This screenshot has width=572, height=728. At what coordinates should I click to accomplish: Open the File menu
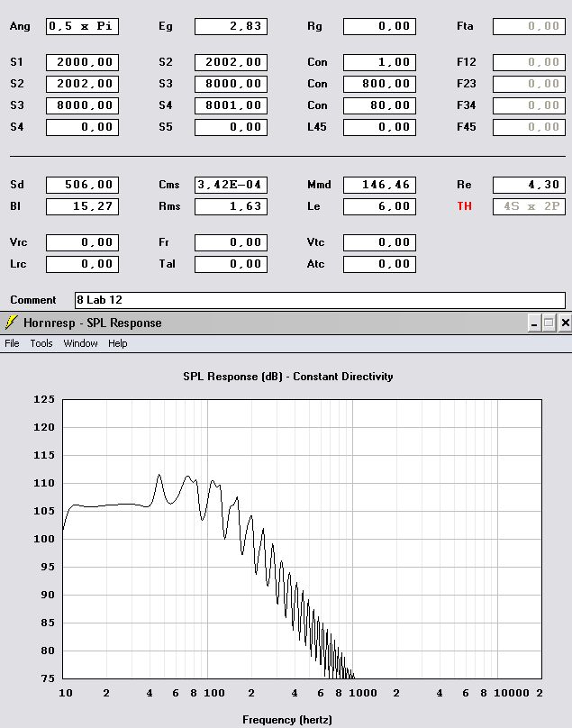pos(12,343)
